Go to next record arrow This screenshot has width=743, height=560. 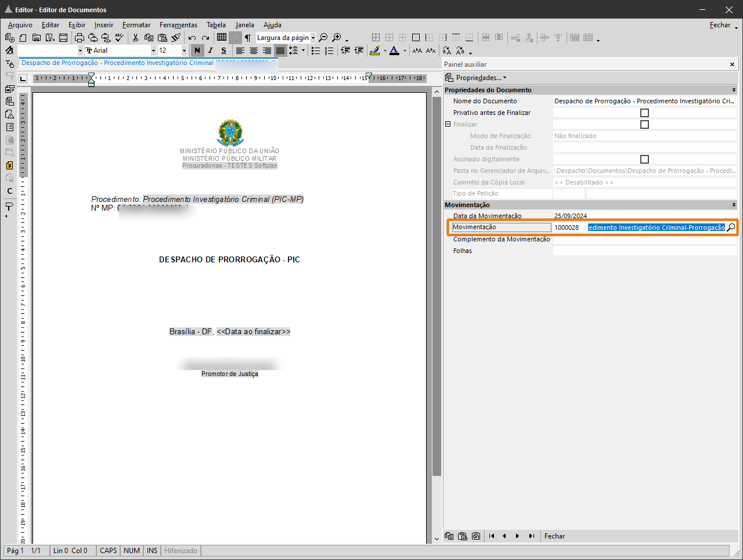517,536
